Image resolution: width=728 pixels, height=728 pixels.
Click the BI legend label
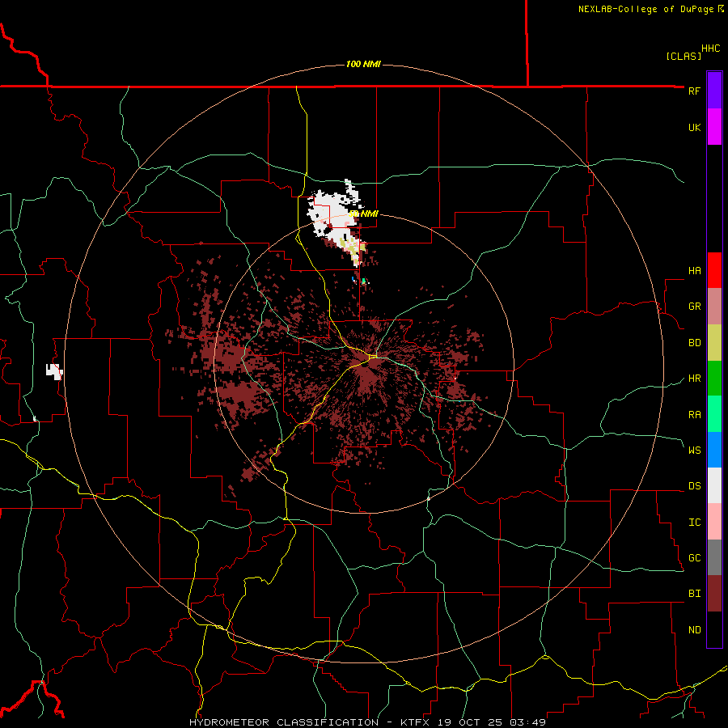coord(694,594)
